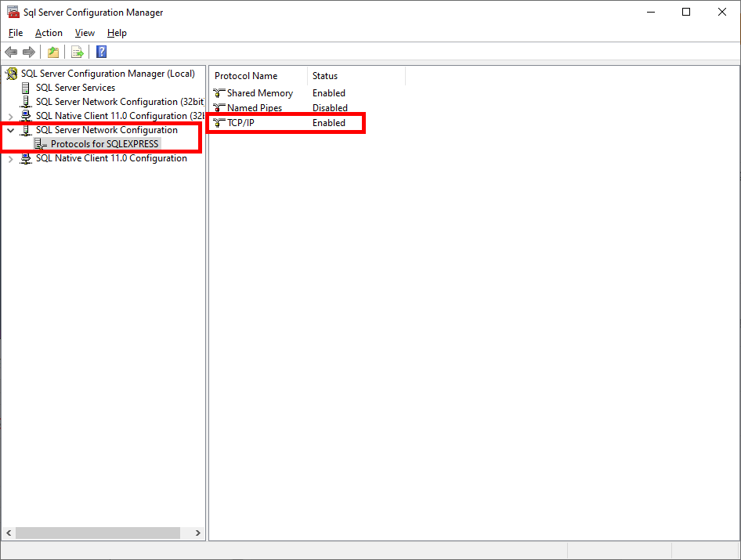The height and width of the screenshot is (560, 741).
Task: Click the Up one level folder icon
Action: [x=53, y=52]
